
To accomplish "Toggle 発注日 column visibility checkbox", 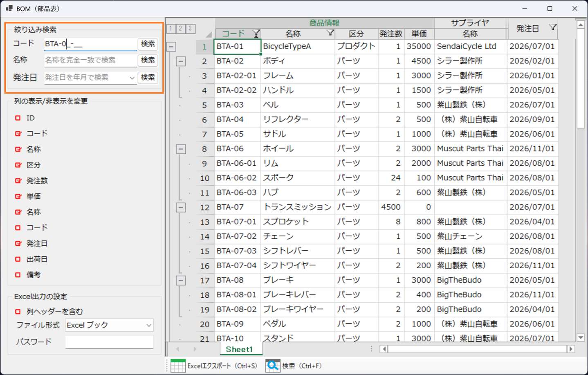I will (x=18, y=243).
